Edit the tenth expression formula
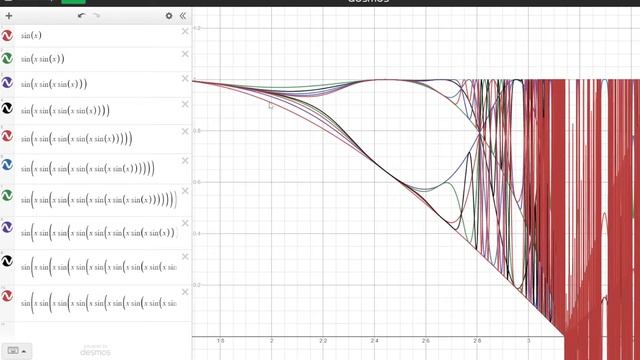The image size is (640, 360). [98, 303]
